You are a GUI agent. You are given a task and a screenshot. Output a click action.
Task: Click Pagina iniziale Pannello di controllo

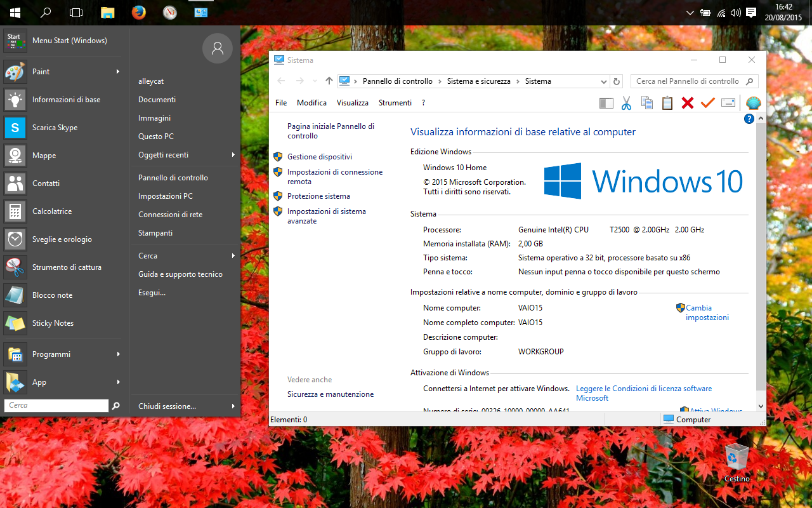point(331,131)
